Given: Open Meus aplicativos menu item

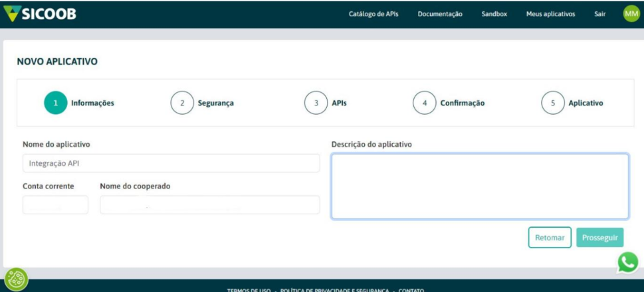Looking at the screenshot, I should [x=550, y=14].
